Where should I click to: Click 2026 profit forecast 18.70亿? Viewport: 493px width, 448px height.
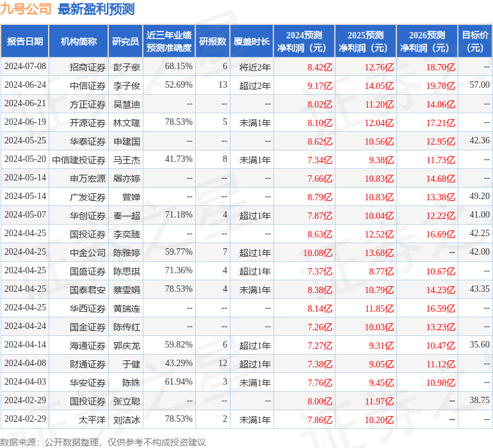[x=440, y=67]
